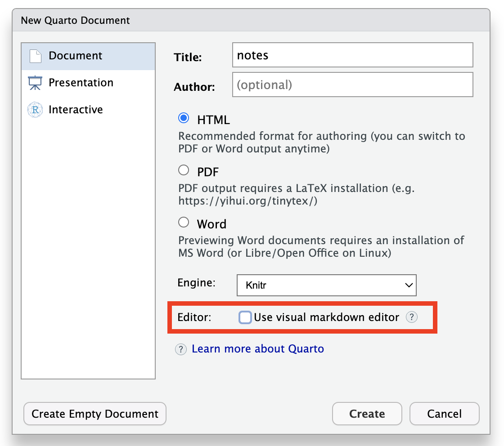Enable the Use visual markdown editor checkbox
Viewport: 504px width, 446px height.
[x=245, y=317]
